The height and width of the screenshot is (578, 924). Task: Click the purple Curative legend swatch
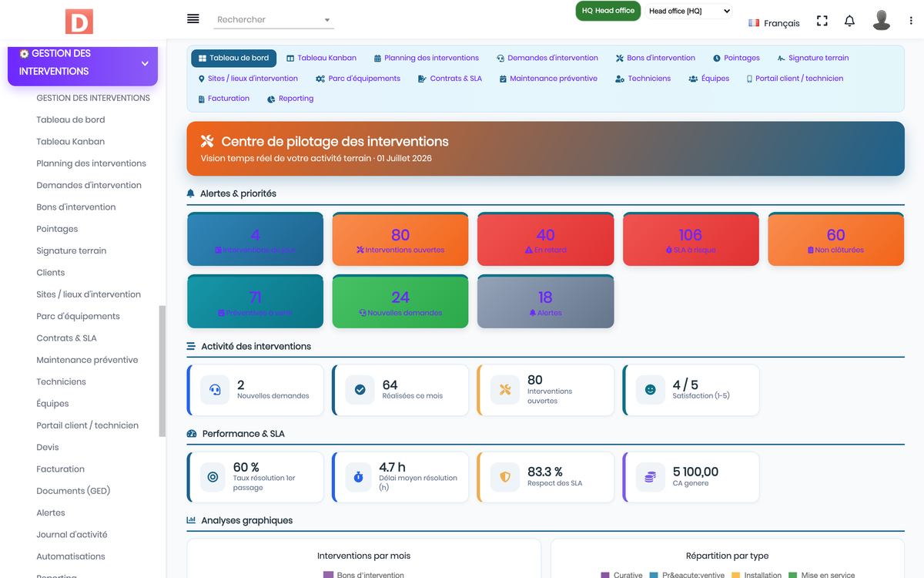[x=605, y=575]
